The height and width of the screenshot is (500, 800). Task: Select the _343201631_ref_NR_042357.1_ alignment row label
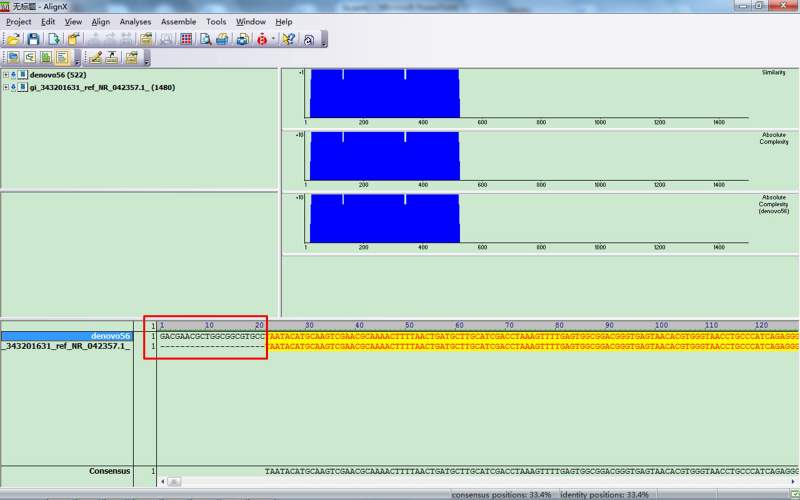pyautogui.click(x=67, y=346)
